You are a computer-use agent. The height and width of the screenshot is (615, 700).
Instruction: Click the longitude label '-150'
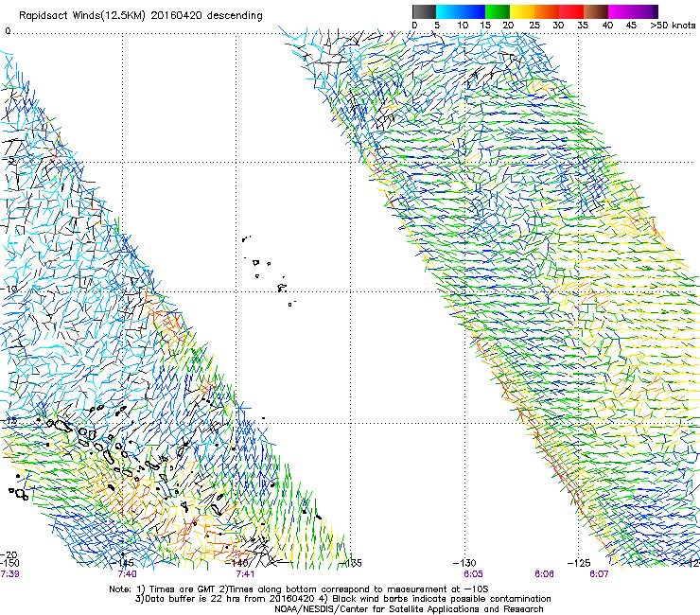pyautogui.click(x=9, y=563)
